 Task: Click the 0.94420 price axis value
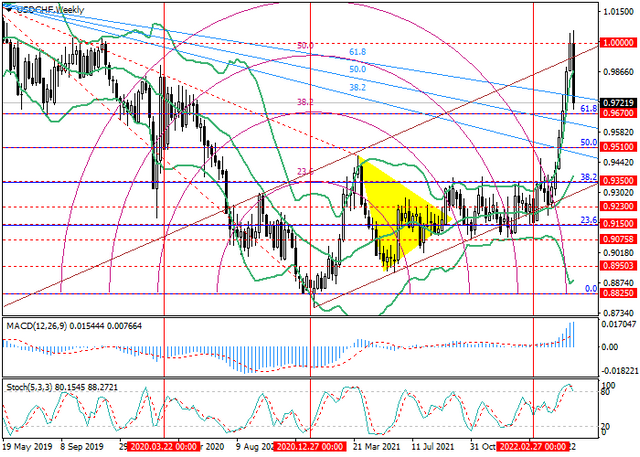617,162
